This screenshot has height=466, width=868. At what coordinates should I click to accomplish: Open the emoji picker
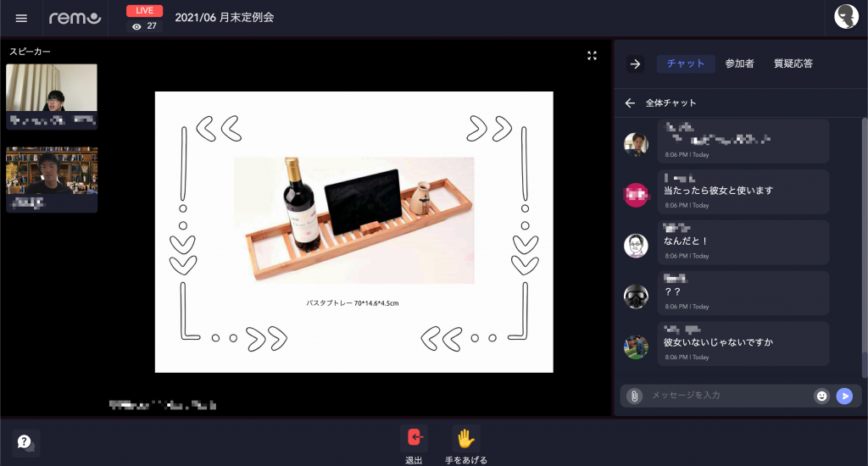(x=821, y=396)
